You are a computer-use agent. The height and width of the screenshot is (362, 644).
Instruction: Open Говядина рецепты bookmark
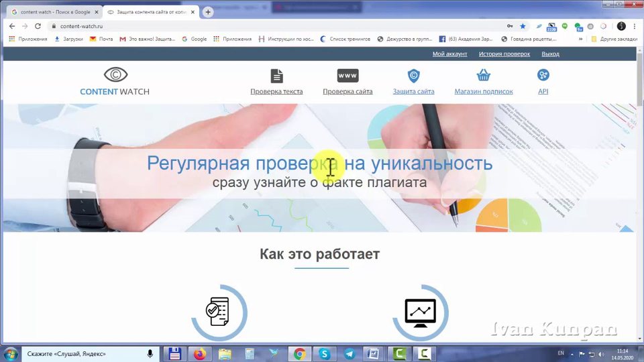point(529,39)
